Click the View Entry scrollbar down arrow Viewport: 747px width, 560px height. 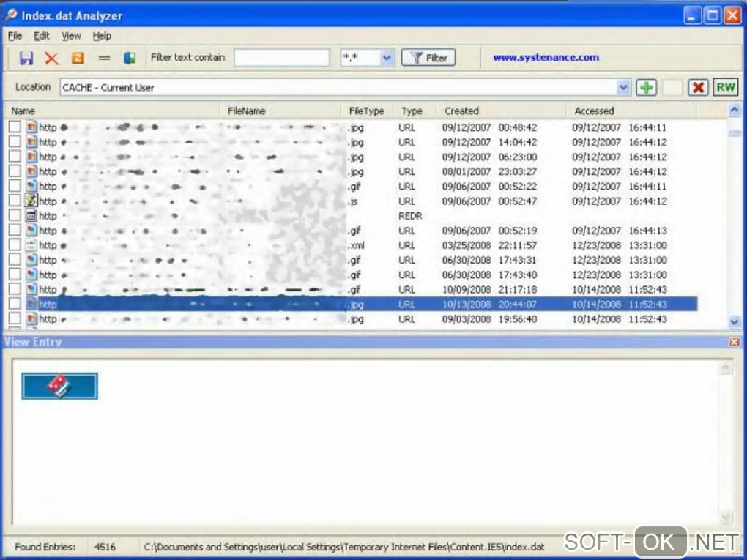coord(726,517)
